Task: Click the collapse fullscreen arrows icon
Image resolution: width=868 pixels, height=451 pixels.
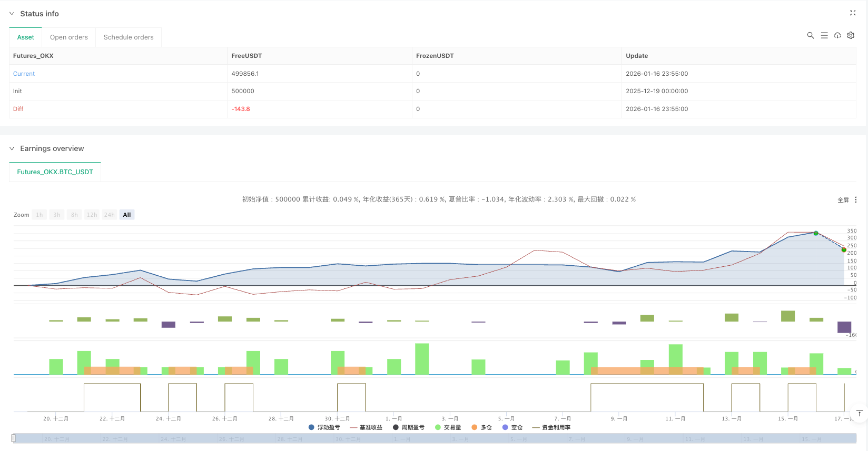Action: (853, 13)
